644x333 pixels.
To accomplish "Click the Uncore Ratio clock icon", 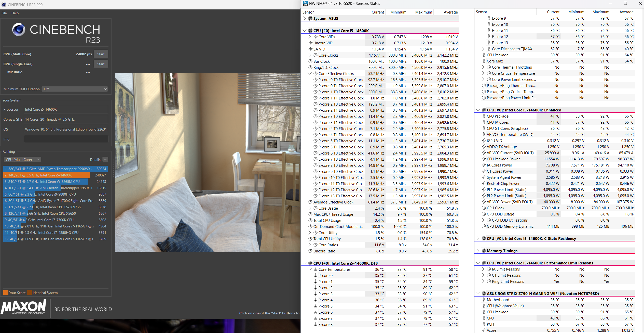I will [310, 251].
